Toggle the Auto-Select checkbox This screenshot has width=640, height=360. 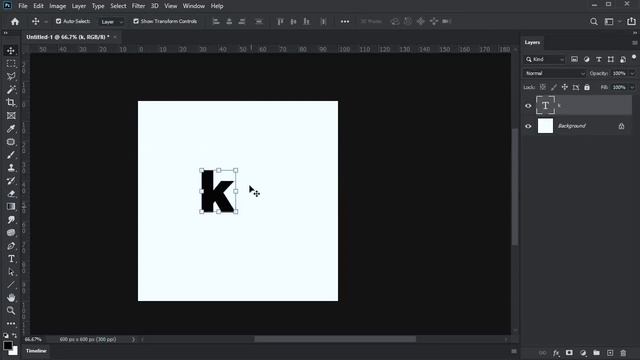(x=58, y=21)
